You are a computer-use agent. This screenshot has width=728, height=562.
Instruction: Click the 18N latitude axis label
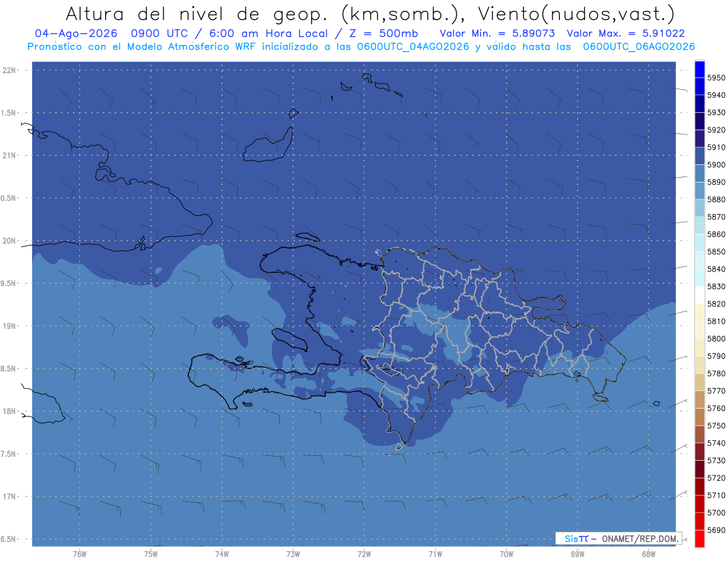pyautogui.click(x=9, y=412)
